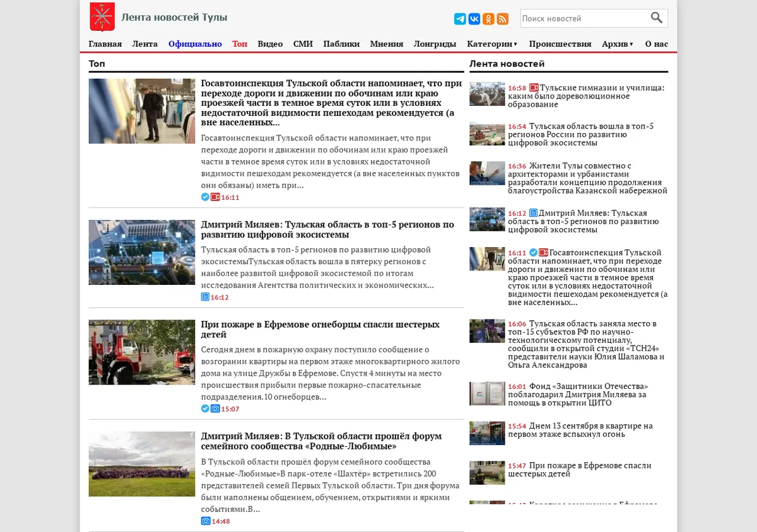
Task: Click the Tula coat of arms logo
Action: (102, 17)
